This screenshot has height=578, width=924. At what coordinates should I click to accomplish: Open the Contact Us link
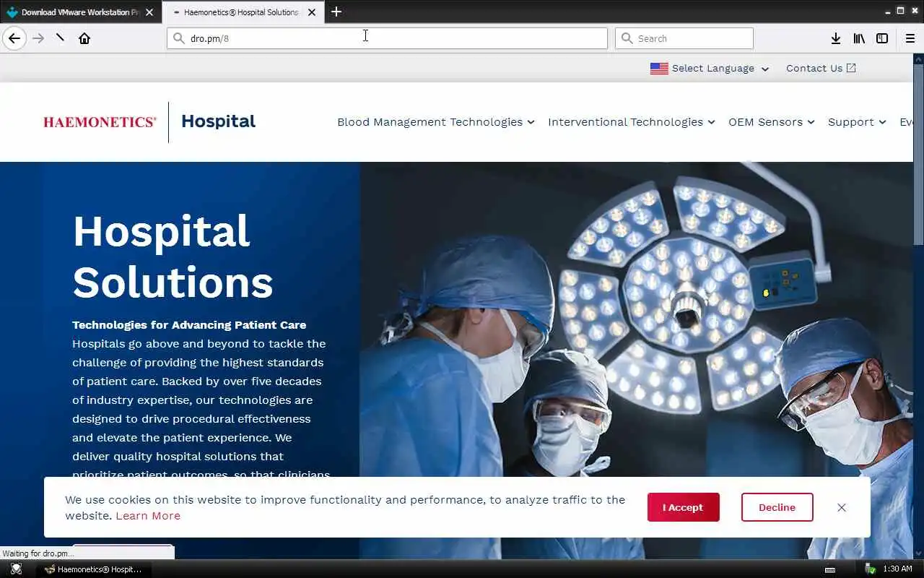coord(821,68)
